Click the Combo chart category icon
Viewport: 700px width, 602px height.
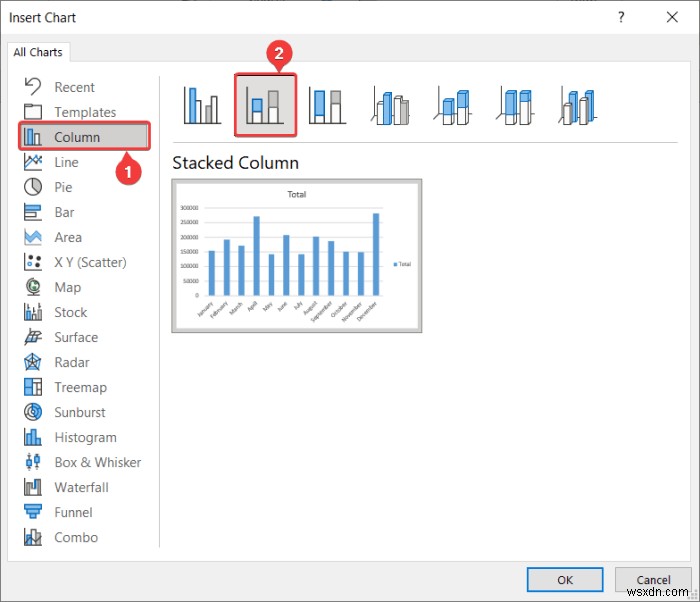click(x=33, y=537)
